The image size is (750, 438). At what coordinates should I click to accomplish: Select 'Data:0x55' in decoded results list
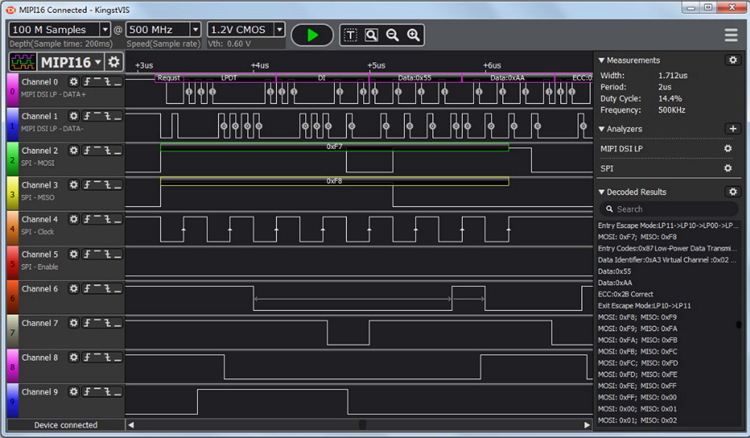(x=615, y=271)
